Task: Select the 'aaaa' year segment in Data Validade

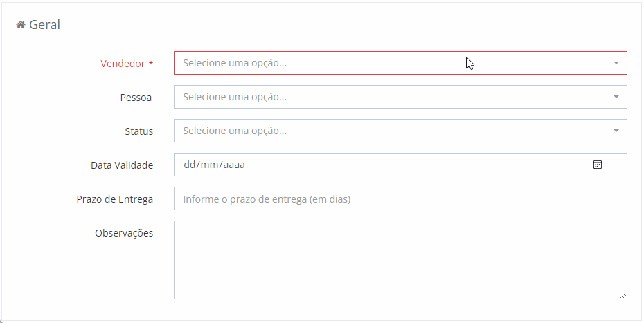Action: 233,165
